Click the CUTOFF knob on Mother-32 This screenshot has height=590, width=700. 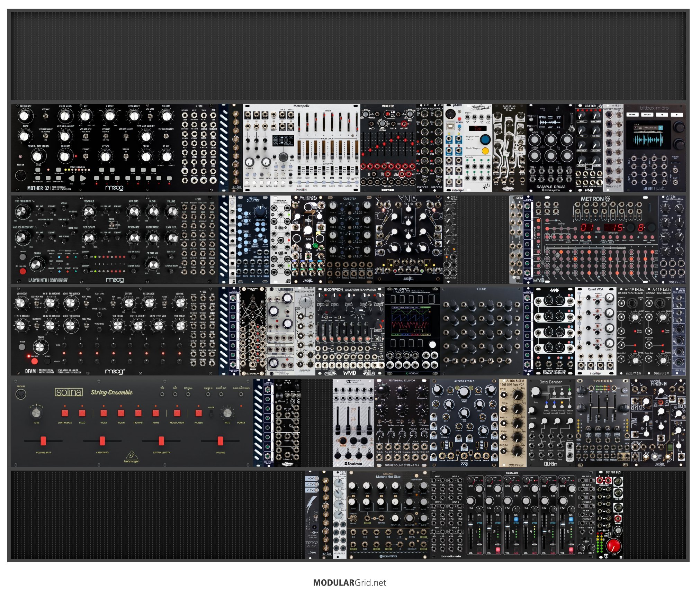pos(109,116)
